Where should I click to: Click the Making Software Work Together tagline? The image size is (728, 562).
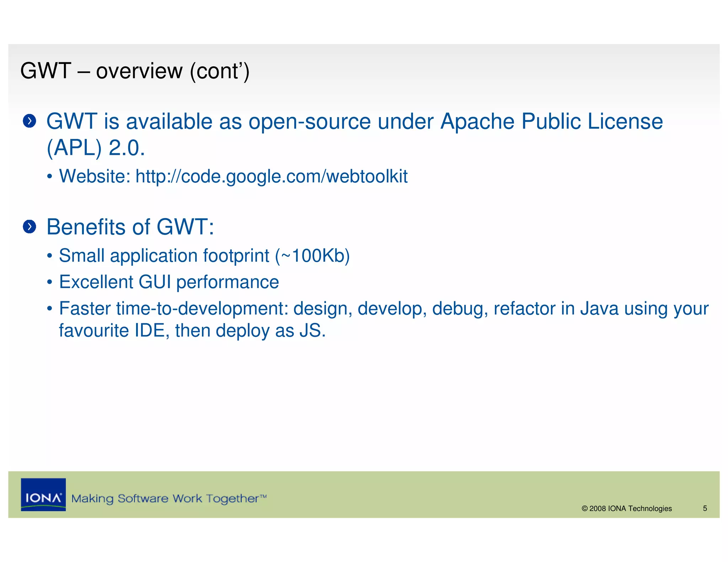pos(165,498)
